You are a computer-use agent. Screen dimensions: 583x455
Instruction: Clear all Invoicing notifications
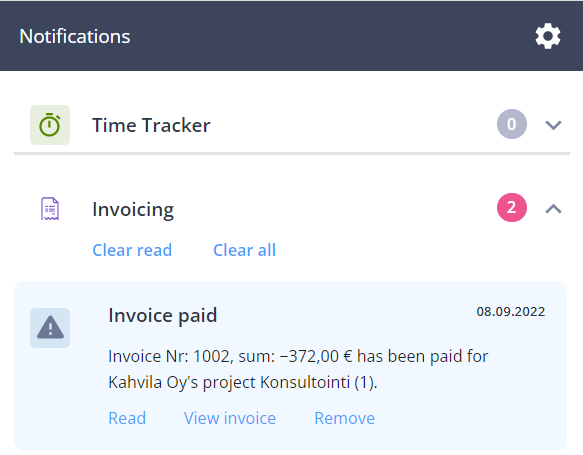pyautogui.click(x=244, y=250)
